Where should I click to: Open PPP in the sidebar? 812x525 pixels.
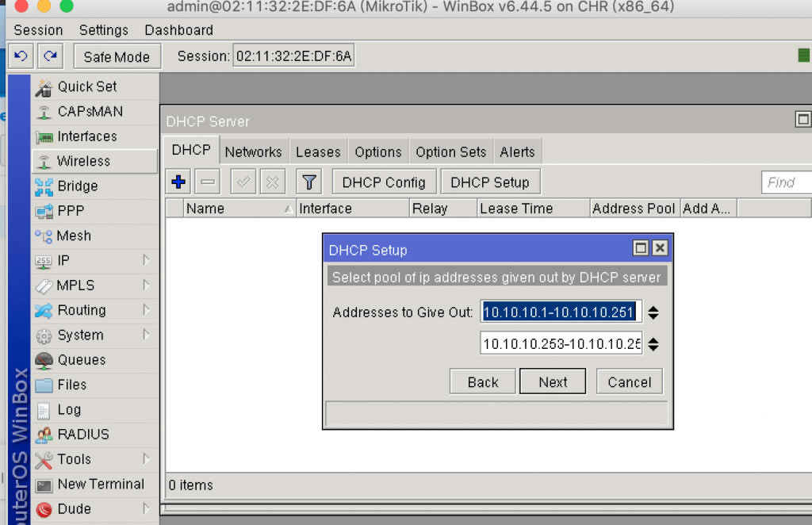pos(95,211)
